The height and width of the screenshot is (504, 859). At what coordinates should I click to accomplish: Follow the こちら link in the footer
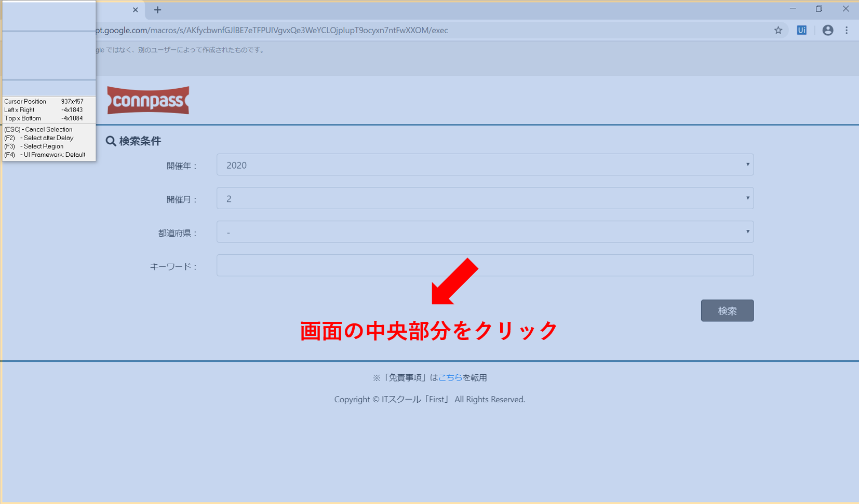tap(450, 377)
